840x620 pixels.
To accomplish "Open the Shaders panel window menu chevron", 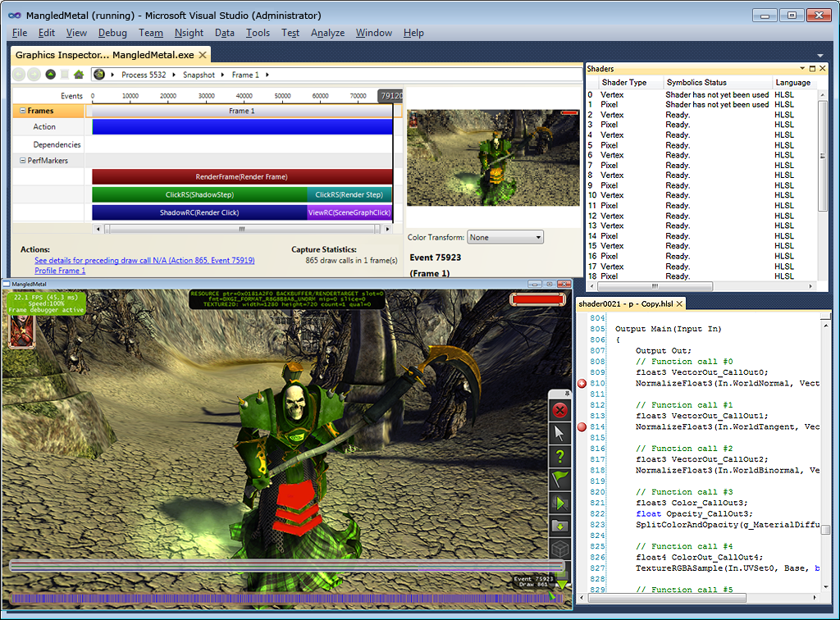I will coord(803,69).
